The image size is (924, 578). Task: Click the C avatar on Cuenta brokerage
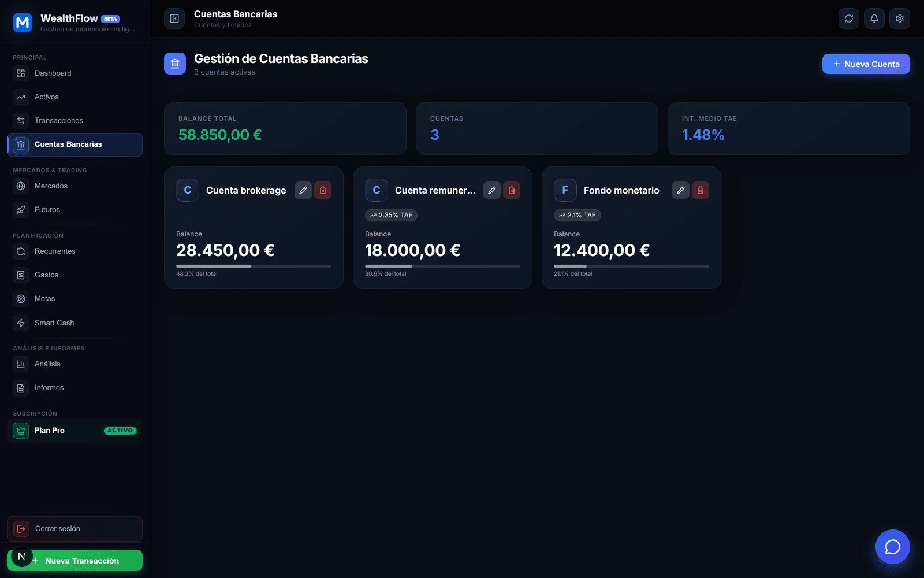tap(188, 190)
